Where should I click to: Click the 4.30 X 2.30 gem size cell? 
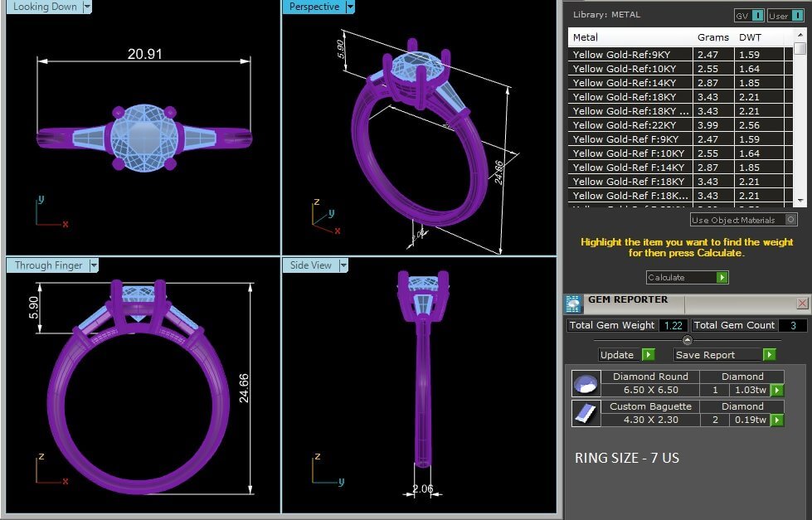click(650, 420)
